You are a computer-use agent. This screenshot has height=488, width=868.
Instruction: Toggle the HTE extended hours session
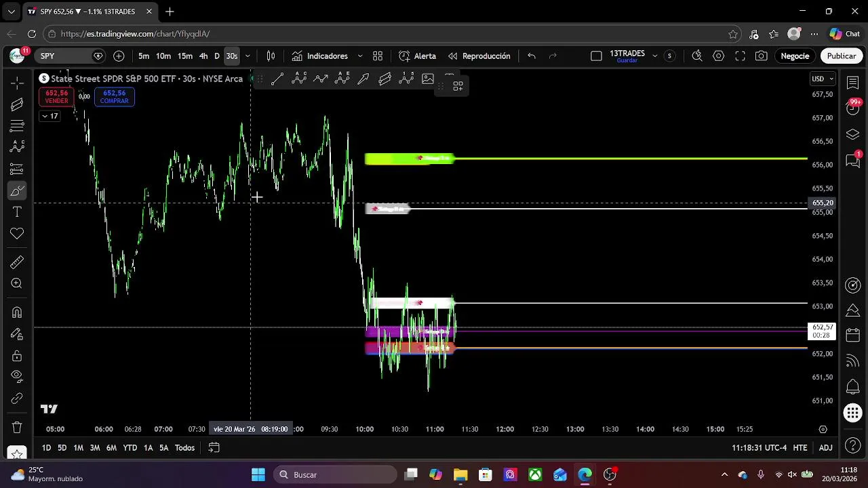(800, 448)
